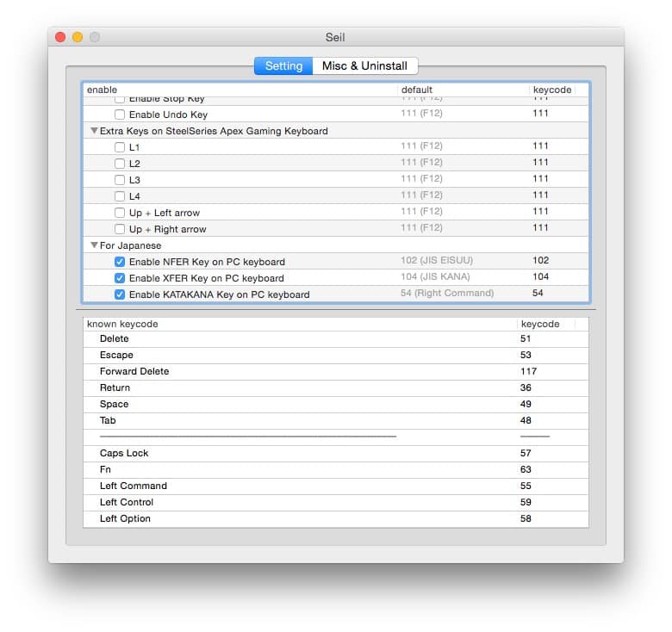This screenshot has width=672, height=632.
Task: Select the Setting tab
Action: coord(283,66)
